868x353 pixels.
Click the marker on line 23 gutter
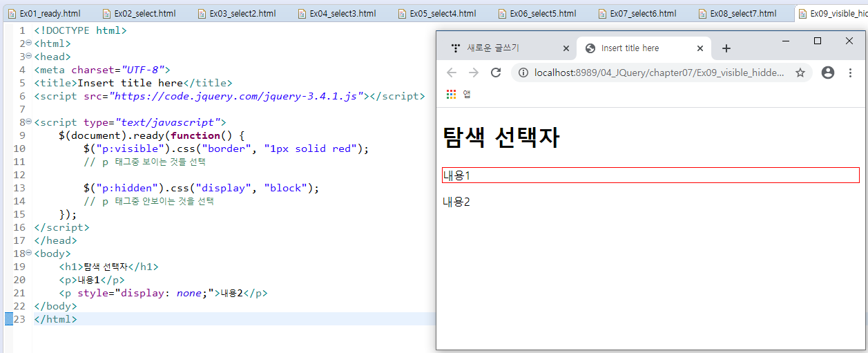click(x=9, y=318)
